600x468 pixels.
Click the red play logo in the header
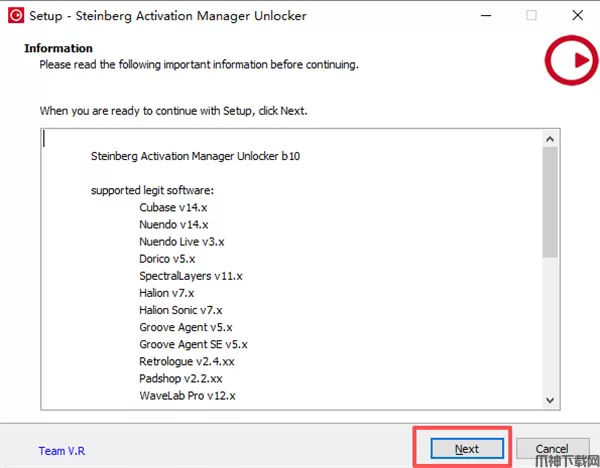570,62
